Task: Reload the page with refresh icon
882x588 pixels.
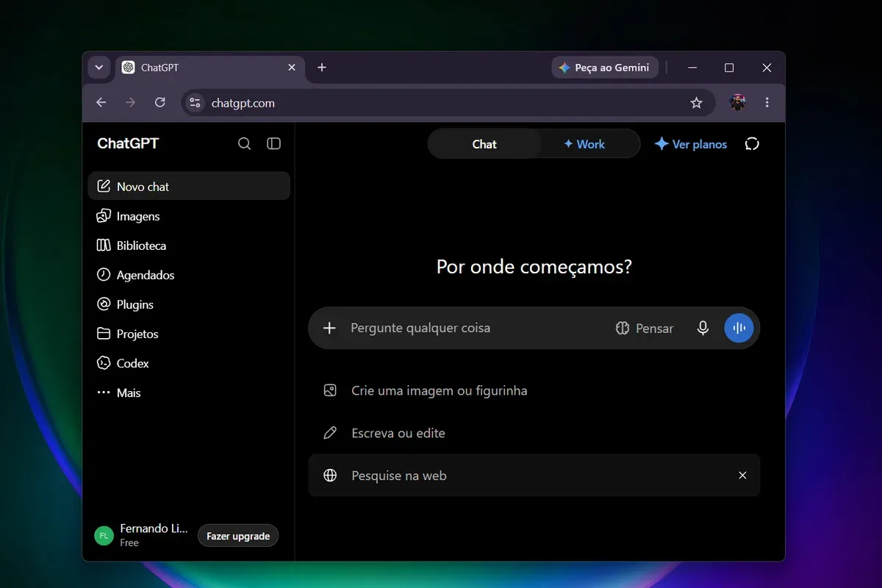Action: click(160, 103)
